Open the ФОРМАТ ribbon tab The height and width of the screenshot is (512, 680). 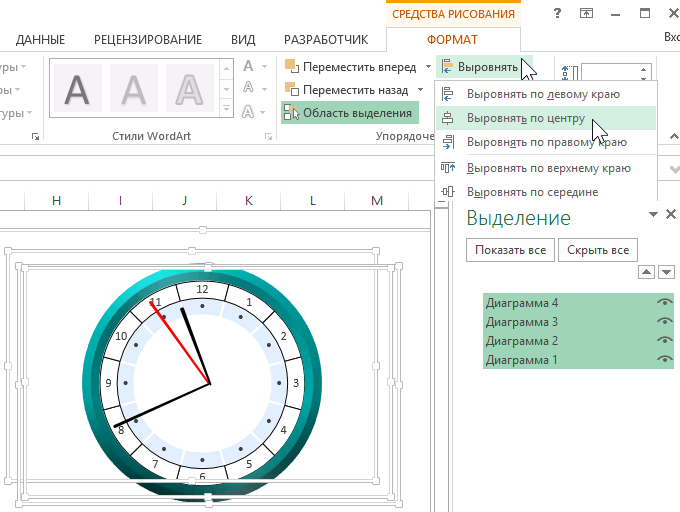pyautogui.click(x=452, y=40)
